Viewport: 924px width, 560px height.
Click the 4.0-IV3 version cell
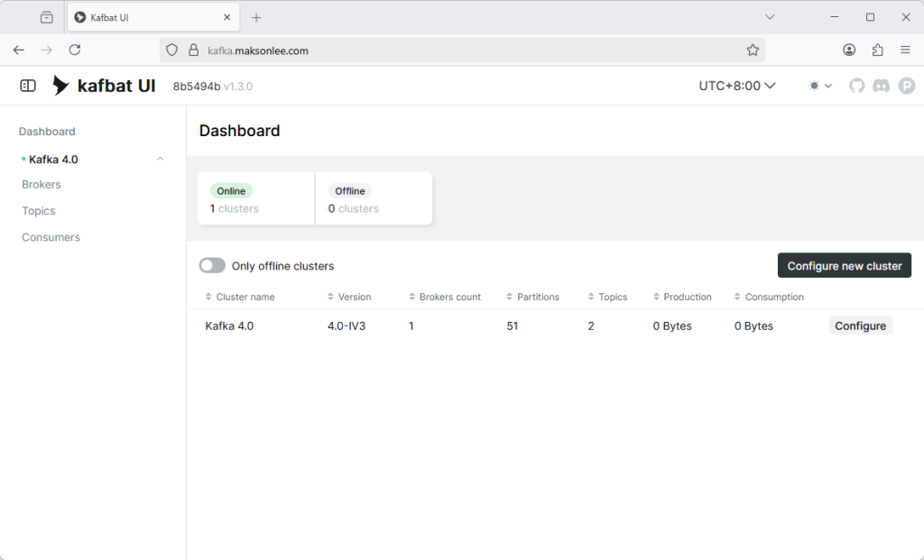pos(346,326)
